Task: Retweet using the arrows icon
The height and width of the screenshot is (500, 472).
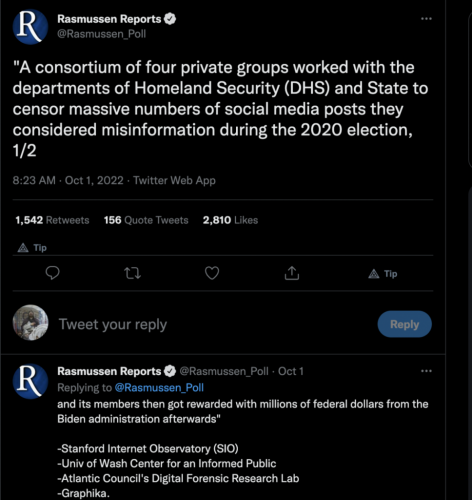Action: tap(132, 273)
